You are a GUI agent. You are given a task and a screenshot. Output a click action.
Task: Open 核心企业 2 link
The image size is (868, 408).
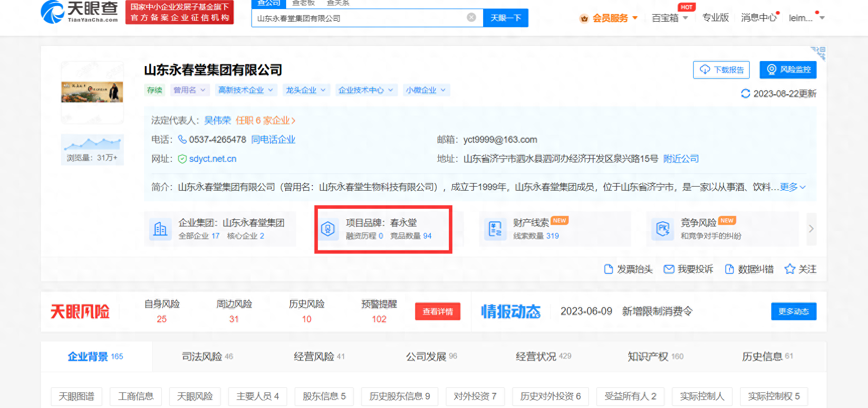pyautogui.click(x=245, y=236)
